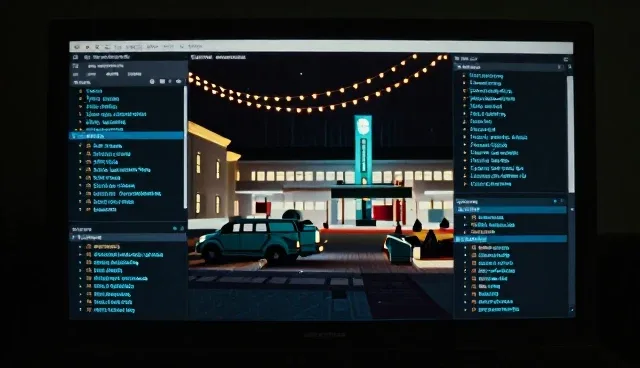Select the blue highlighted row in left tree panel
The width and height of the screenshot is (640, 368).
point(127,135)
